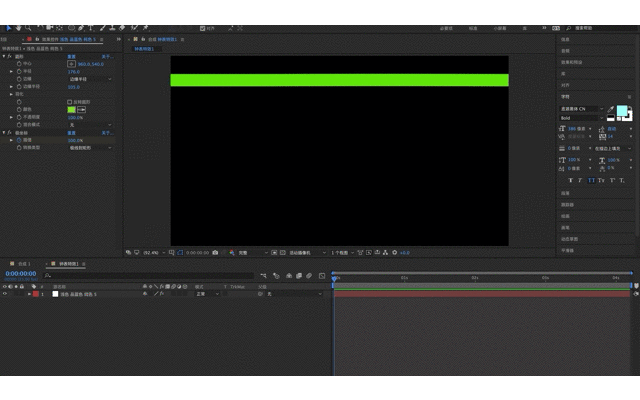Click the cyan fill color swatch
This screenshot has width=640, height=400.
tap(622, 111)
